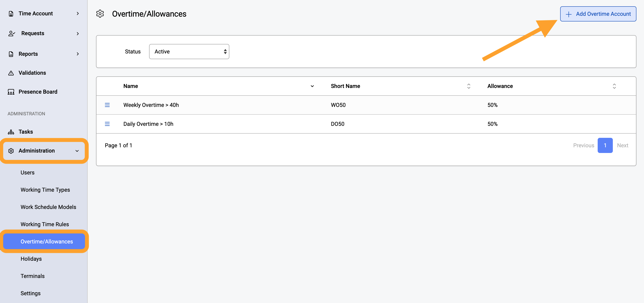Open Reports menu item
644x303 pixels.
[44, 54]
